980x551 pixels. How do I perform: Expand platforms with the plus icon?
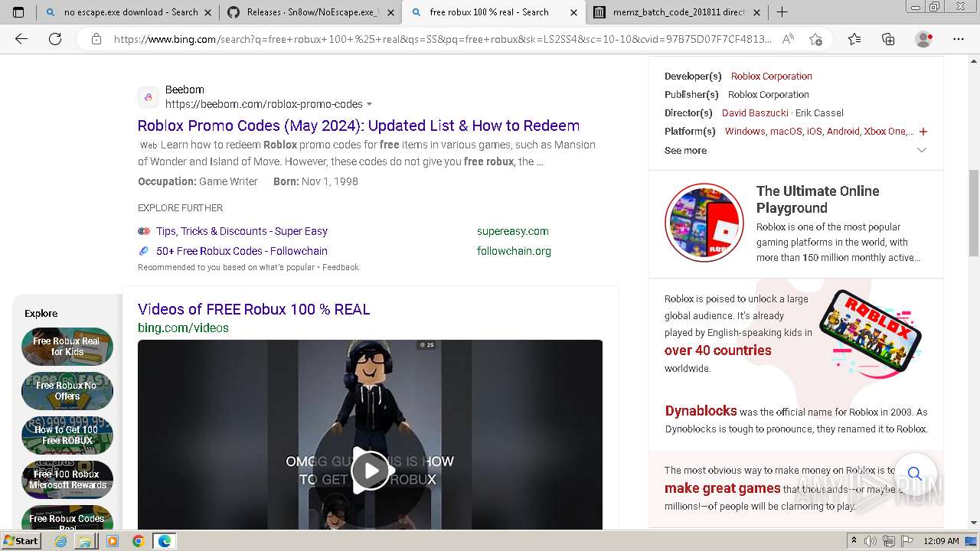point(923,132)
